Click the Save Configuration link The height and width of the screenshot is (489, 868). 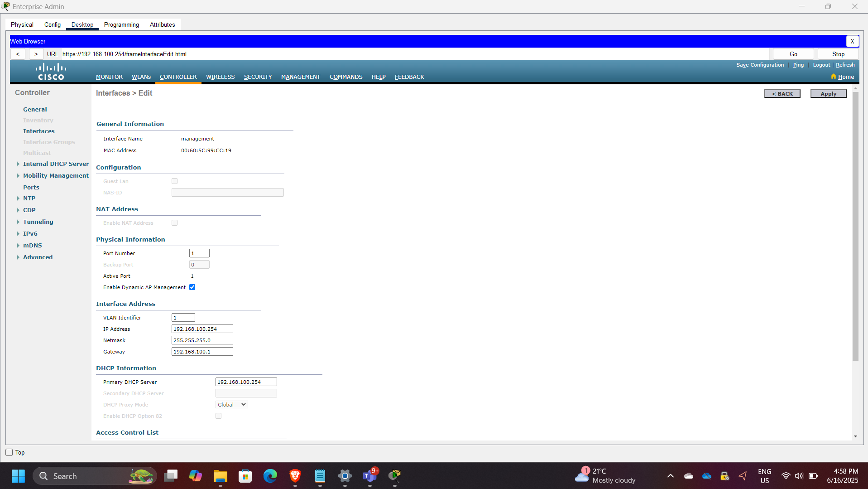pyautogui.click(x=760, y=64)
